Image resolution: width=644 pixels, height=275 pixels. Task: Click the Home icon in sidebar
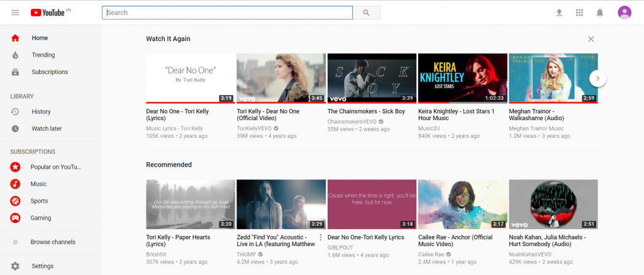point(15,38)
